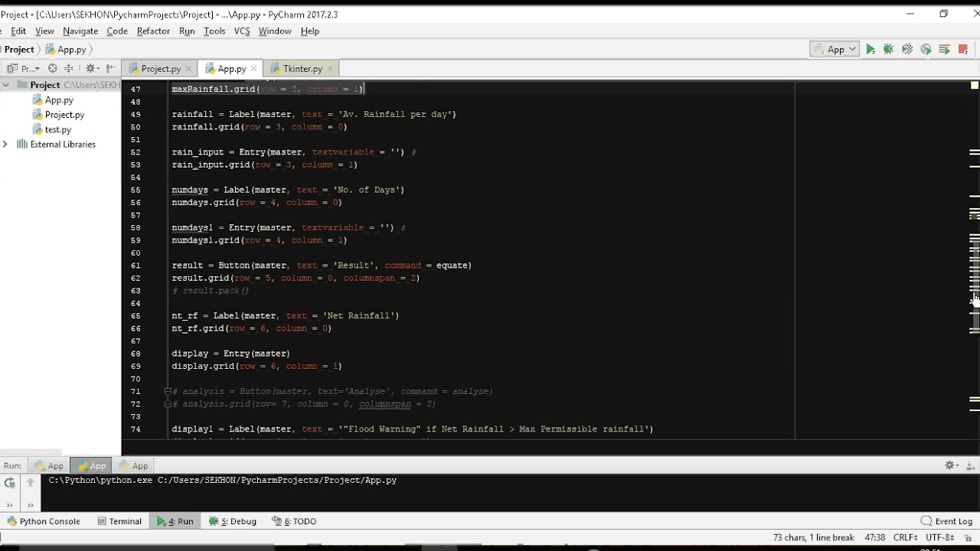This screenshot has width=980, height=551.
Task: Start debugging with the green bug icon
Action: (x=889, y=49)
